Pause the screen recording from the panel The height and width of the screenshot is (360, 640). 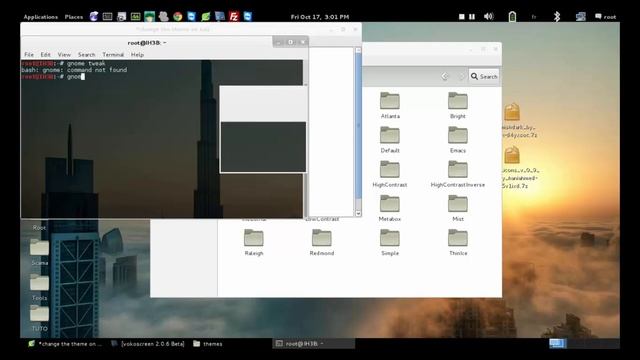click(x=472, y=17)
